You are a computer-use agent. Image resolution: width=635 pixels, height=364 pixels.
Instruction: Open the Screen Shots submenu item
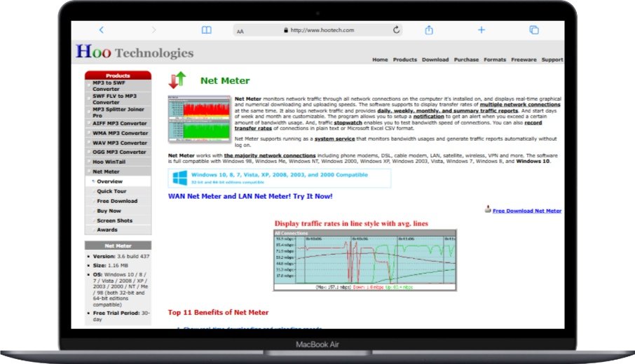[x=118, y=220]
